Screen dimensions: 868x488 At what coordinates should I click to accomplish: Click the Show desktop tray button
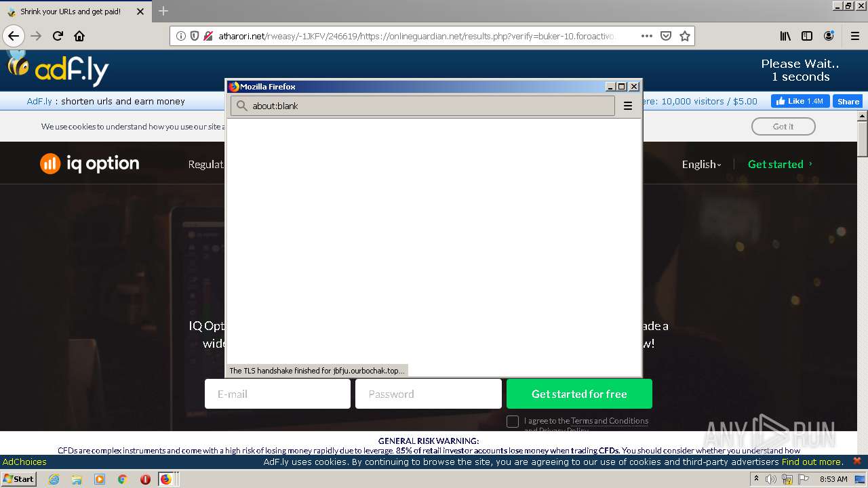pyautogui.click(x=860, y=479)
